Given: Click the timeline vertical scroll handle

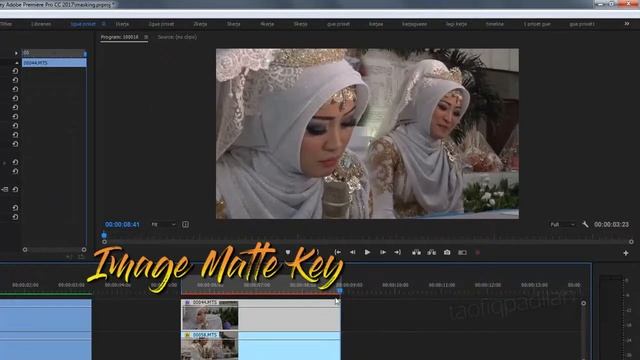Looking at the screenshot, I should coord(583,303).
